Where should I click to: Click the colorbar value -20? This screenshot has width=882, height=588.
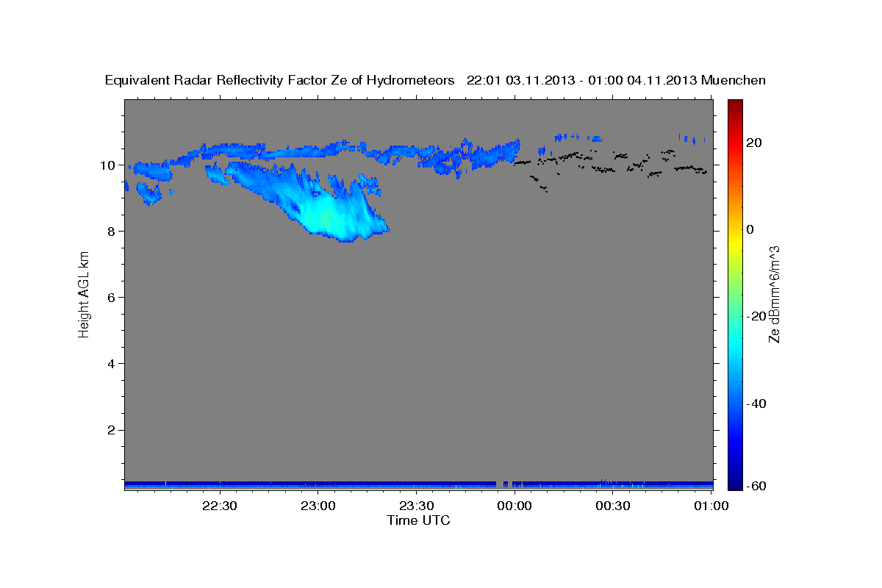click(756, 316)
